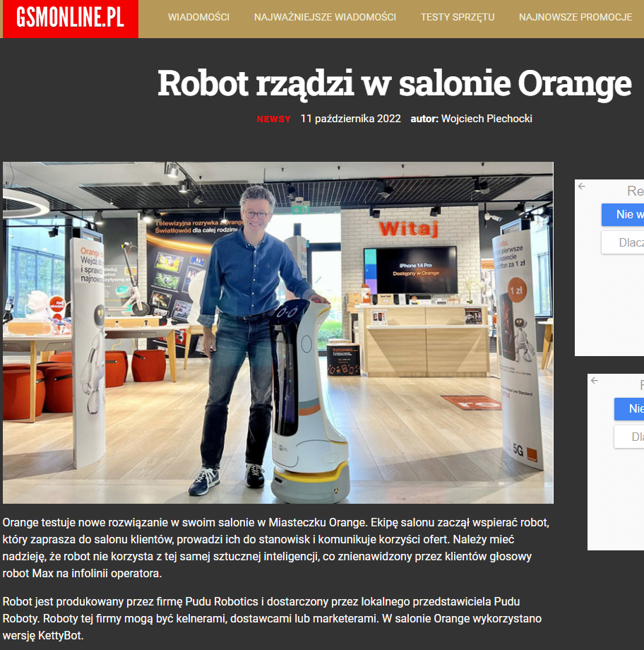Click author name Wojciech Piechocki
644x650 pixels.
(x=487, y=119)
